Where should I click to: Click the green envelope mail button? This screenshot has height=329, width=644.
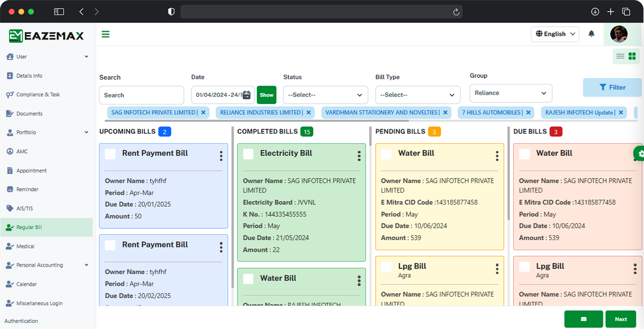pyautogui.click(x=583, y=319)
